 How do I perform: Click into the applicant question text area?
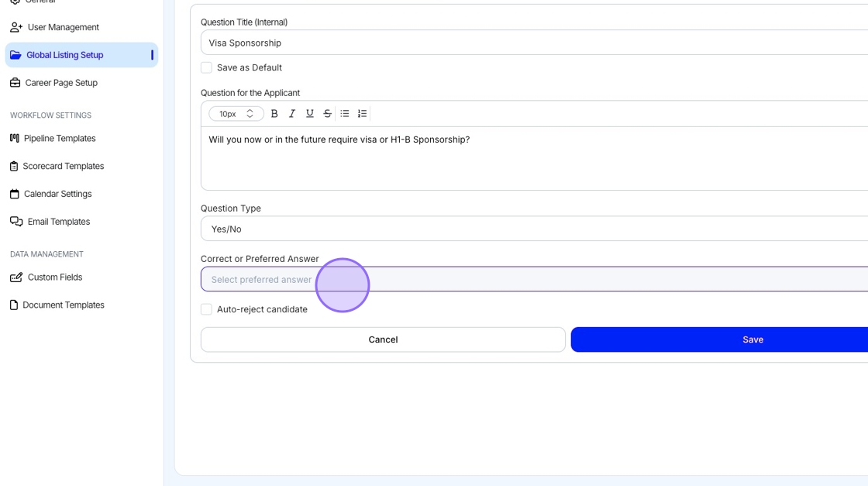coord(534,158)
